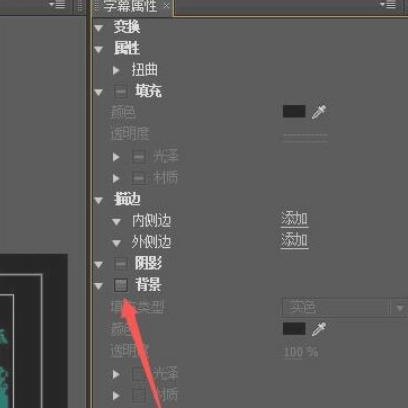The width and height of the screenshot is (408, 408).
Task: Expand the 材质 options under 背景
Action: tap(116, 396)
